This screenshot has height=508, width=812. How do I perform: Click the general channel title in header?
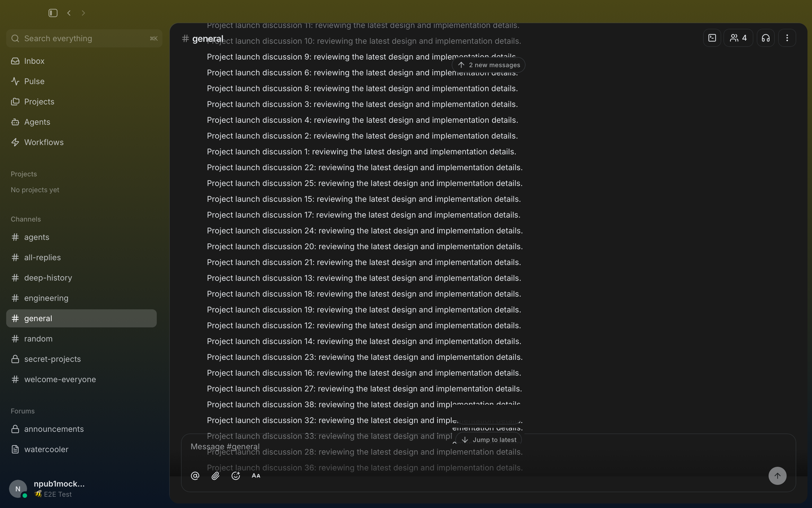pyautogui.click(x=208, y=39)
